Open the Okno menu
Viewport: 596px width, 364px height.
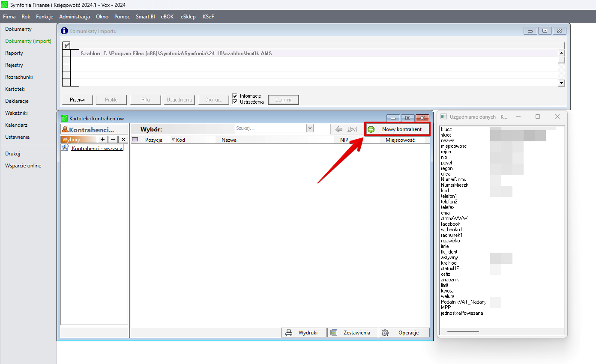(102, 17)
